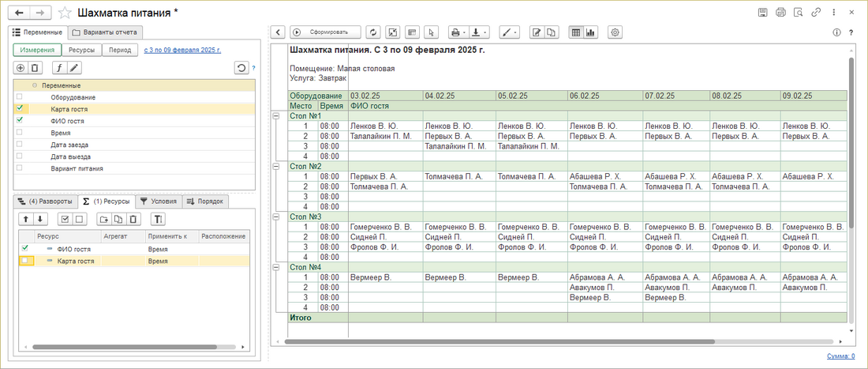Image resolution: width=868 pixels, height=369 pixels.
Task: Click the function (f) icon
Action: (x=58, y=68)
